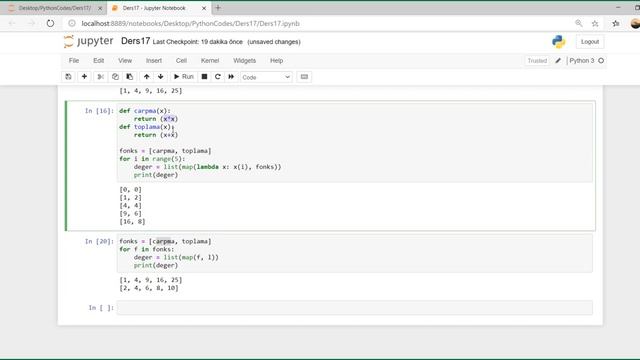Viewport: 640px width, 360px height.
Task: Open the Cell menu
Action: click(x=181, y=60)
